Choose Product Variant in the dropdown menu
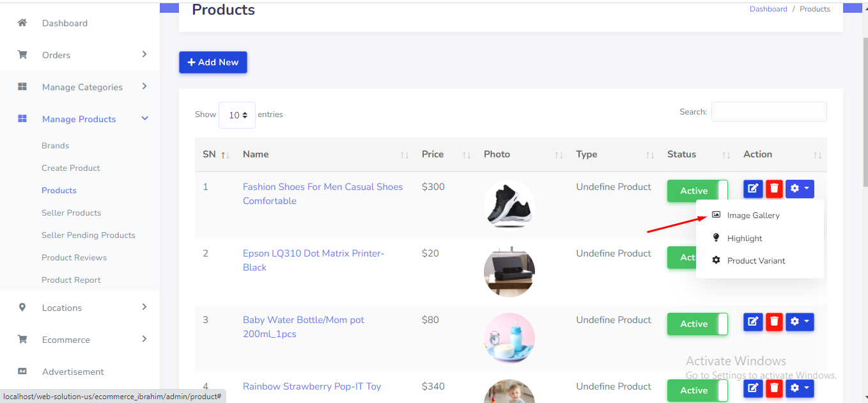Image resolution: width=868 pixels, height=403 pixels. pos(756,261)
